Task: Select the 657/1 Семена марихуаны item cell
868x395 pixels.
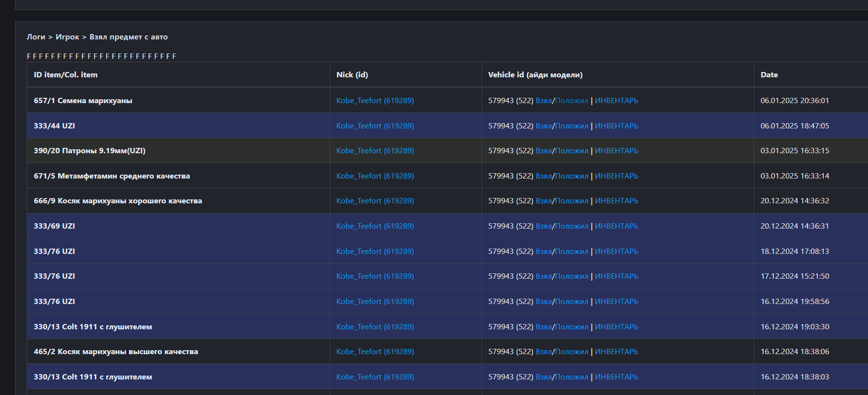Action: tap(83, 101)
